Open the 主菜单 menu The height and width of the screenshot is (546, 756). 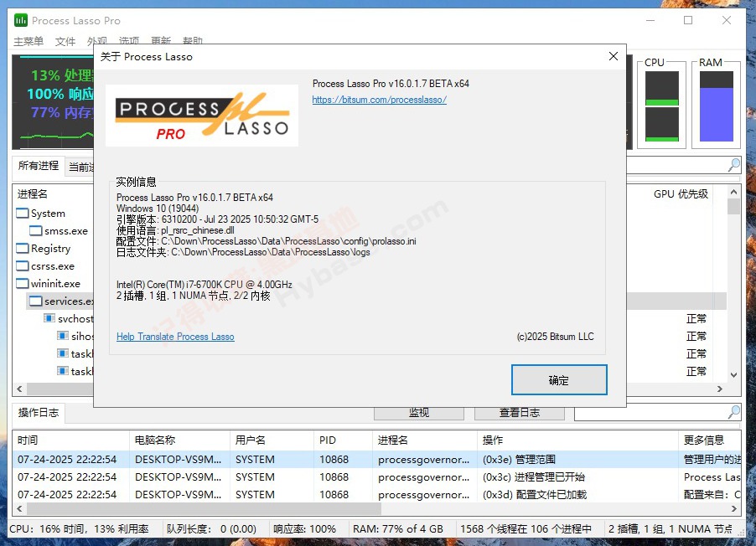click(28, 41)
